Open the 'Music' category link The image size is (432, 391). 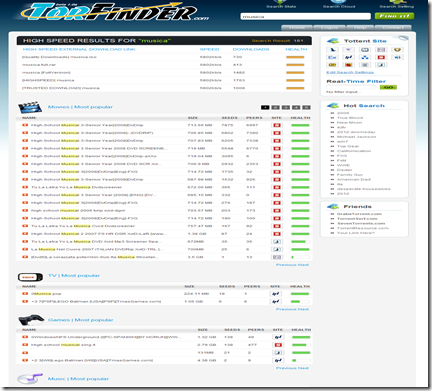pos(57,379)
